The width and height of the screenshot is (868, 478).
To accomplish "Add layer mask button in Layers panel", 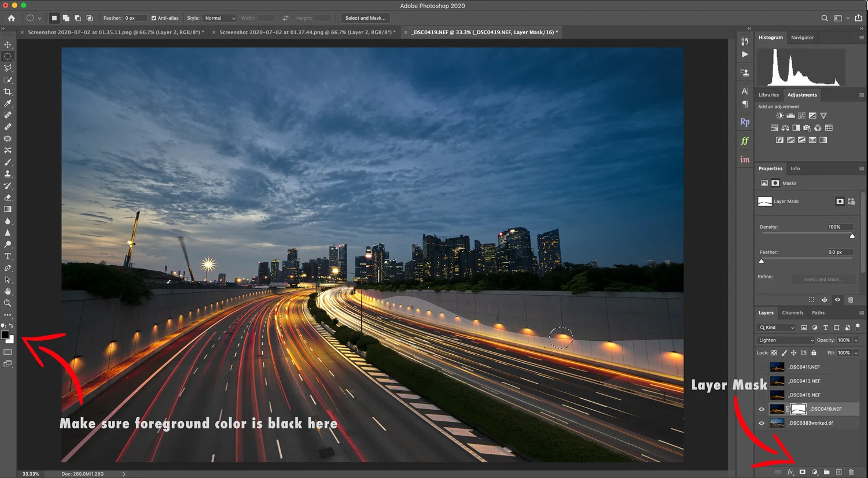I will tap(802, 472).
